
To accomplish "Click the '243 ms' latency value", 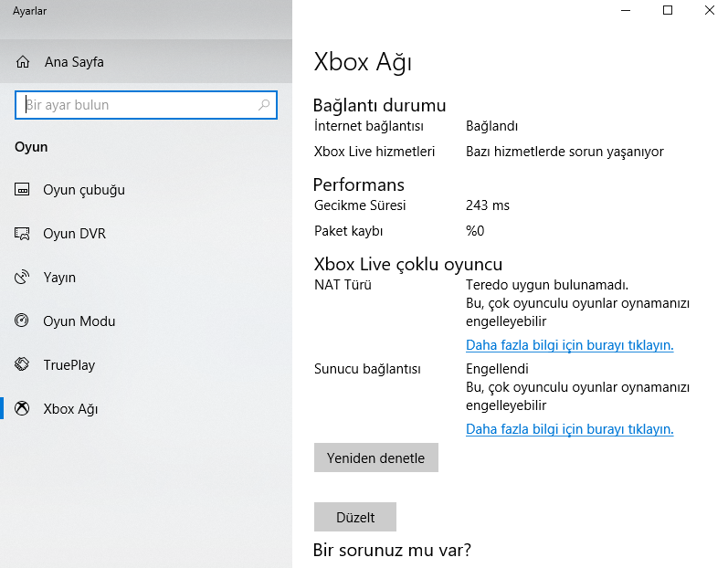I will point(488,205).
